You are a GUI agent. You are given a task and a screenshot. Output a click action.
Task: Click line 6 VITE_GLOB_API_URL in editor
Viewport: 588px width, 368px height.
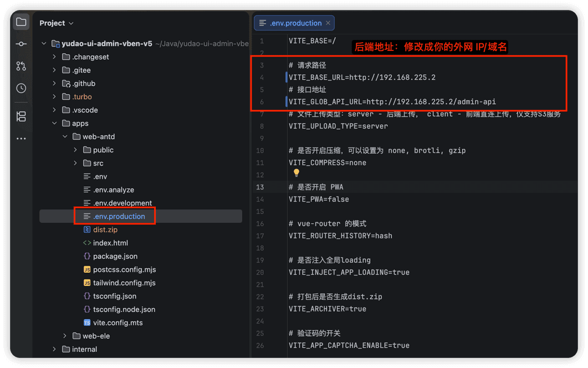pyautogui.click(x=392, y=101)
